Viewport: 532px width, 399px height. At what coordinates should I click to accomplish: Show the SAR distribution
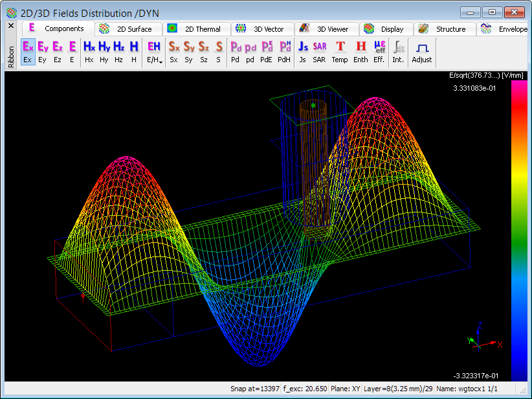[319, 52]
